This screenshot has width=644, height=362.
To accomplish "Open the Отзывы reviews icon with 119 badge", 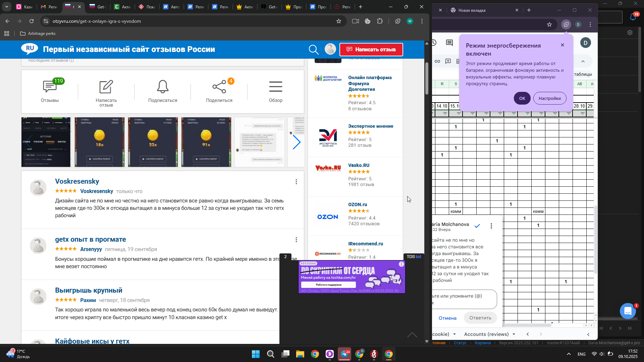I will [50, 87].
